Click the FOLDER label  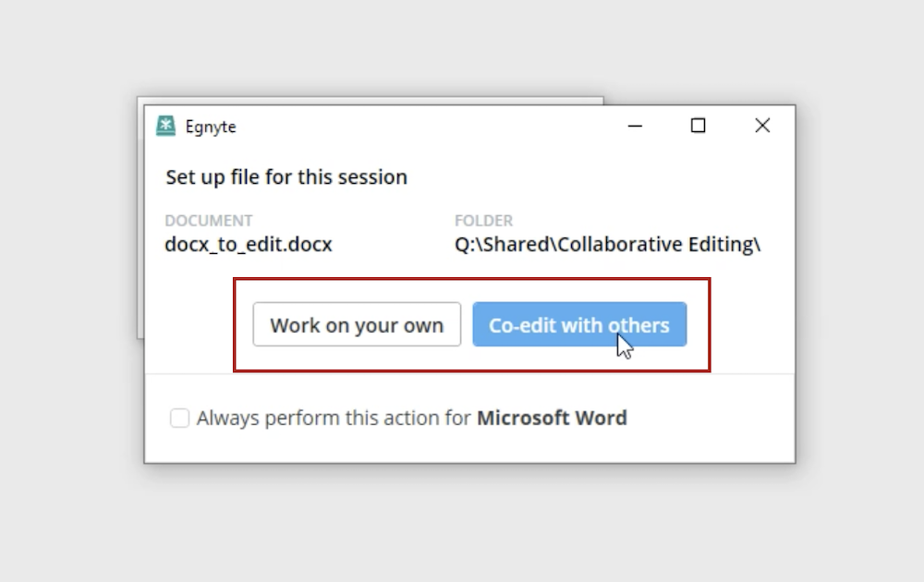pyautogui.click(x=483, y=221)
